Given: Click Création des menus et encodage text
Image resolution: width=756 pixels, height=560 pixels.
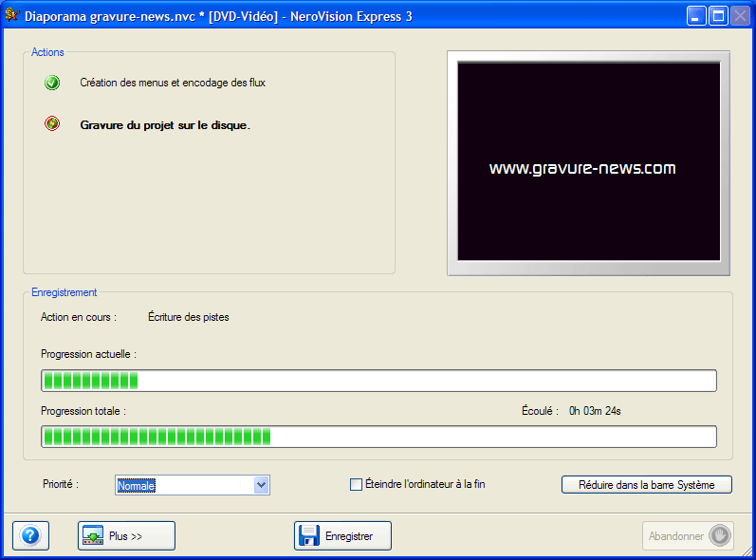Looking at the screenshot, I should (x=173, y=83).
